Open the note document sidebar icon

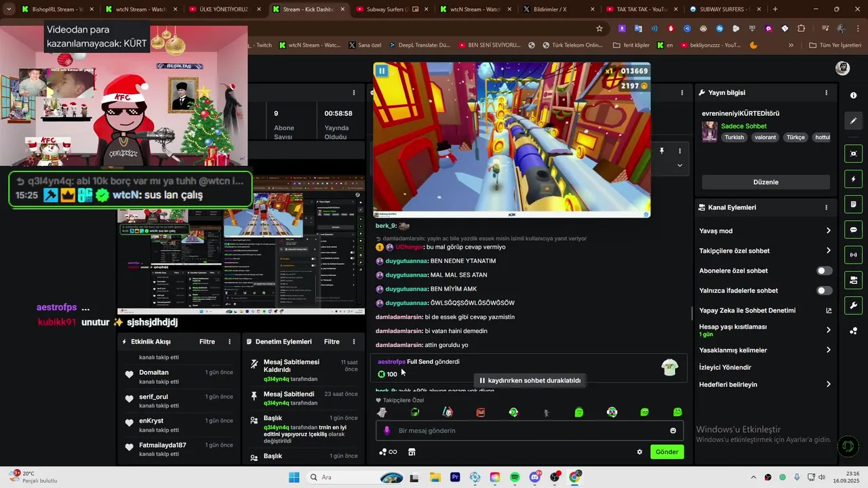[853, 205]
